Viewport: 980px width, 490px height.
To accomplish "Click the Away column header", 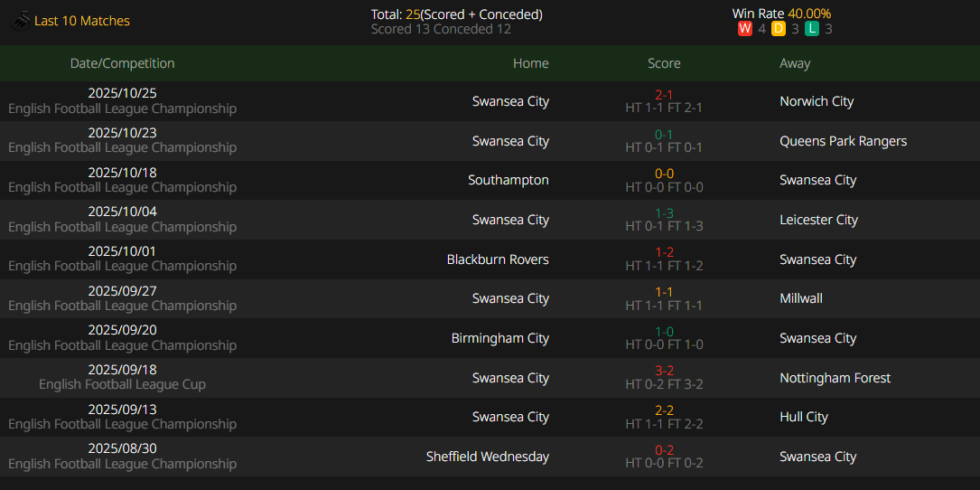I will (x=795, y=63).
